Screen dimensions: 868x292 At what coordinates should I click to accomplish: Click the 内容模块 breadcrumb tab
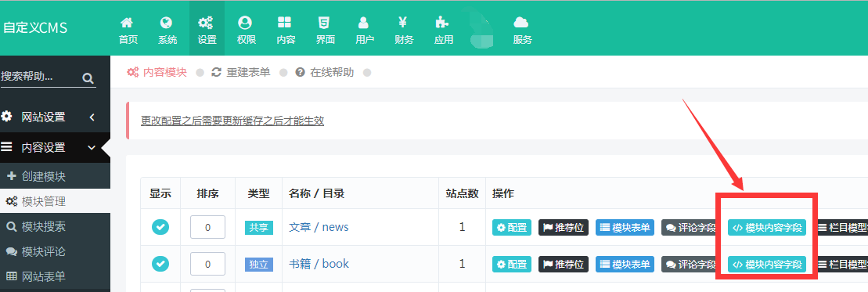click(157, 72)
